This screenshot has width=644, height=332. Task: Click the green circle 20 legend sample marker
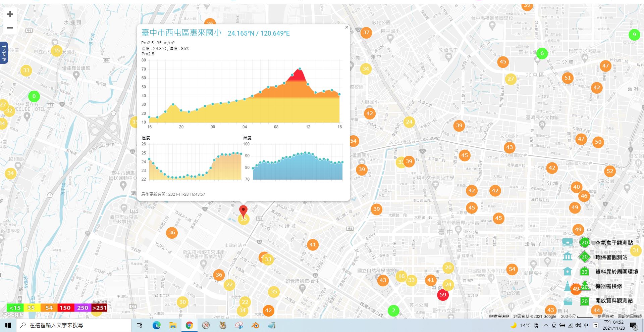pos(585,242)
